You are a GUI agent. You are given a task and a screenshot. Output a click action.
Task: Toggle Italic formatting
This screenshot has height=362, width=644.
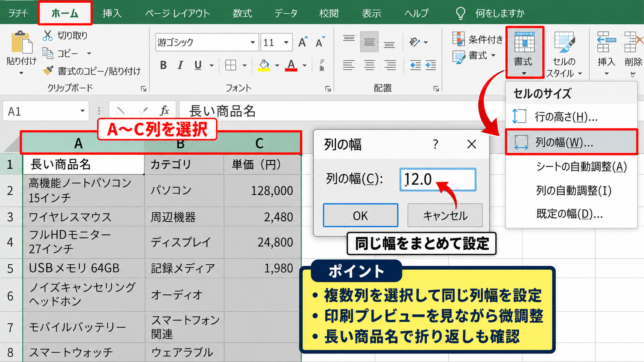pyautogui.click(x=180, y=65)
